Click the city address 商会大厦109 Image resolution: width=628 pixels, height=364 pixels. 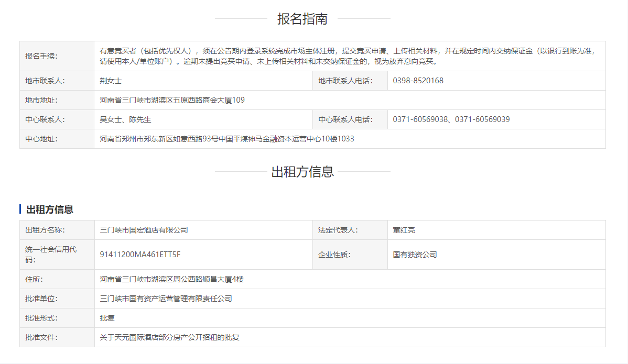pos(172,100)
